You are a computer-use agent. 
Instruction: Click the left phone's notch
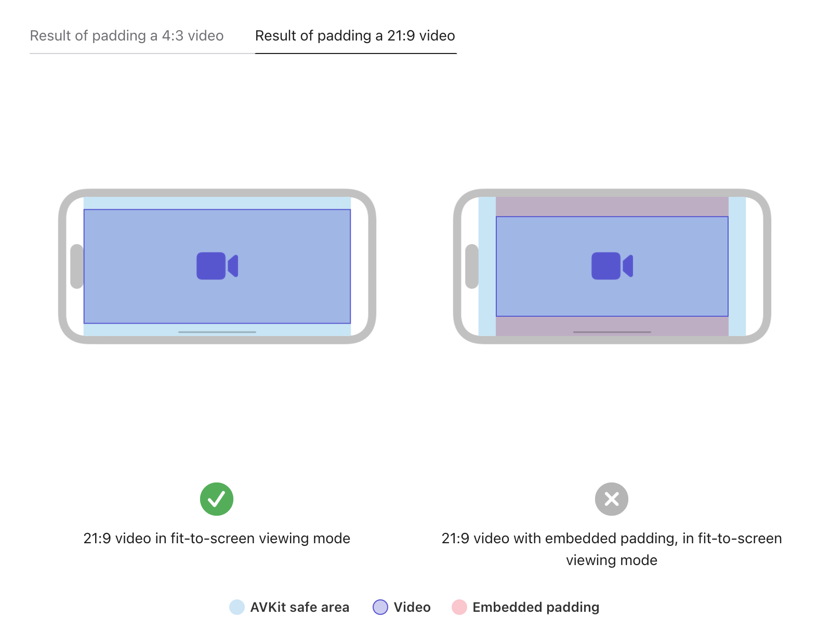pos(77,266)
